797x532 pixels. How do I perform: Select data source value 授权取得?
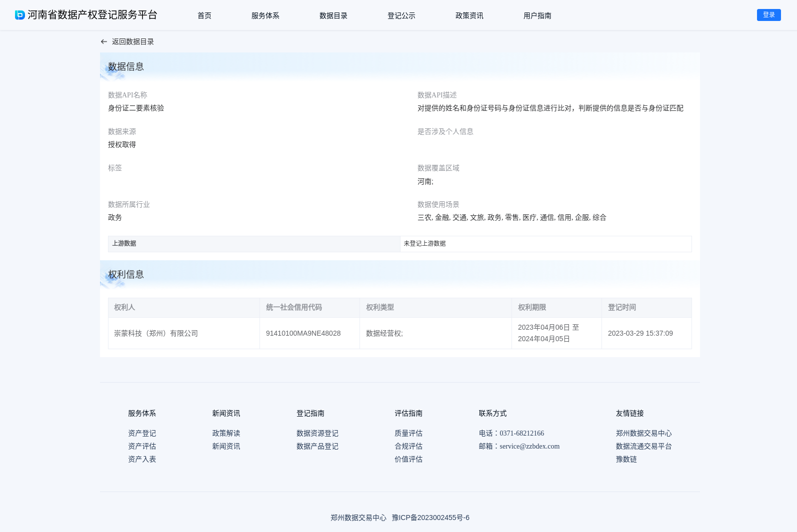coord(122,144)
